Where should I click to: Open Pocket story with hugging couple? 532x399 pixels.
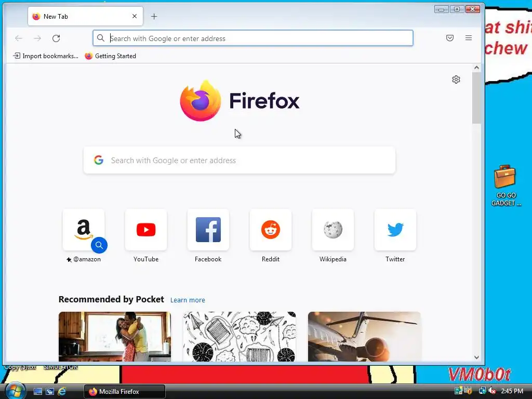click(x=115, y=337)
